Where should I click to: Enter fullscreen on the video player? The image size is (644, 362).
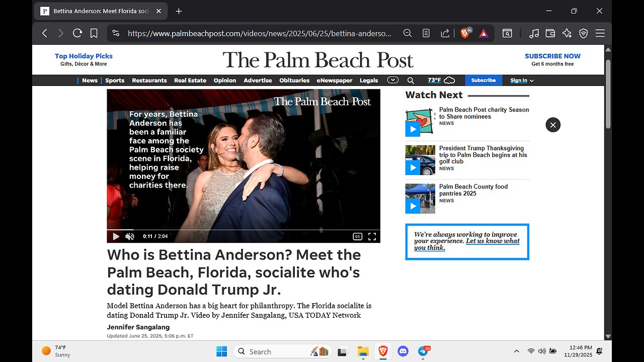pyautogui.click(x=372, y=236)
